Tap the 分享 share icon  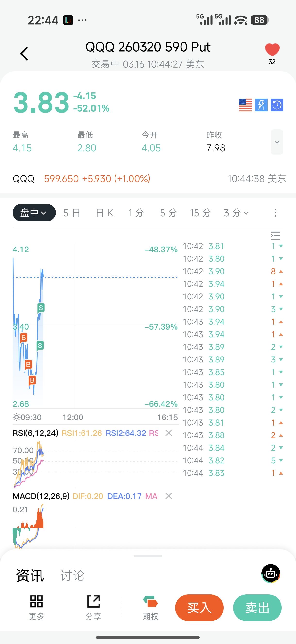93,601
